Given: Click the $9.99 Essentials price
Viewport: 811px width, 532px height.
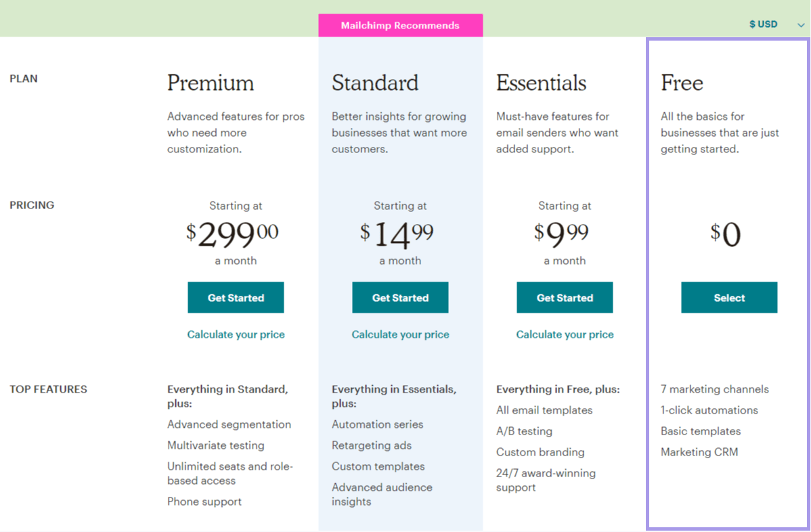Looking at the screenshot, I should (x=561, y=234).
